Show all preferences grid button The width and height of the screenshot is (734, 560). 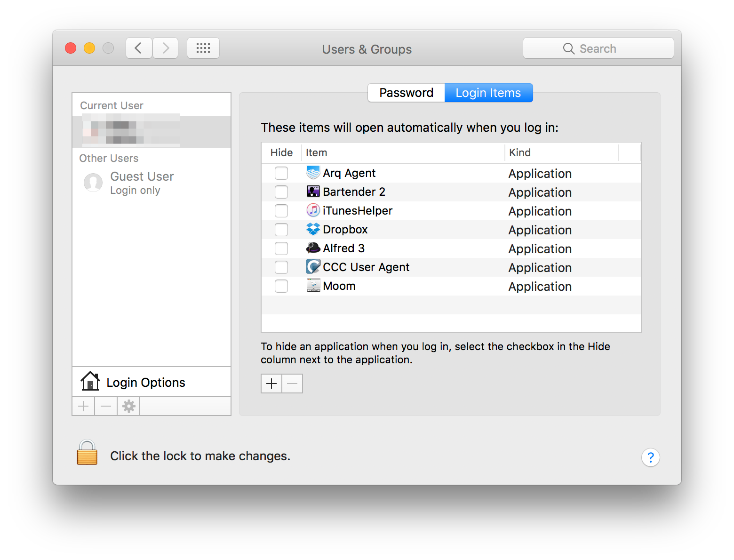203,48
